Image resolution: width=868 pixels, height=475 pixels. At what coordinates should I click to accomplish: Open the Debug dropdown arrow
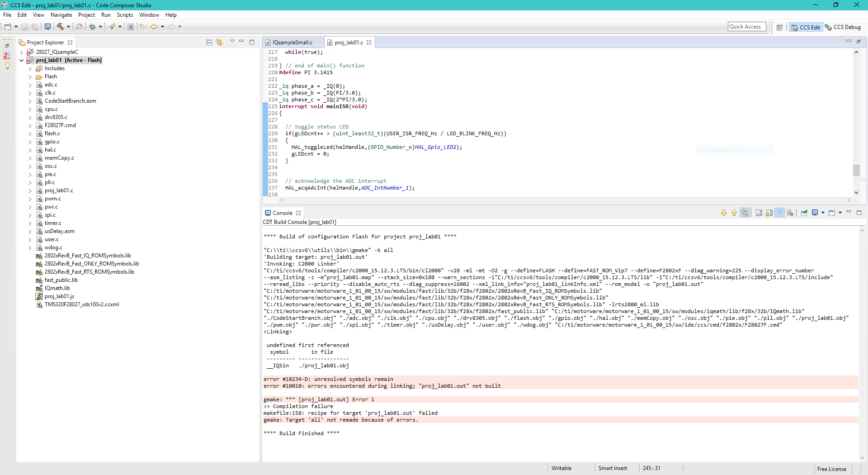tap(101, 27)
